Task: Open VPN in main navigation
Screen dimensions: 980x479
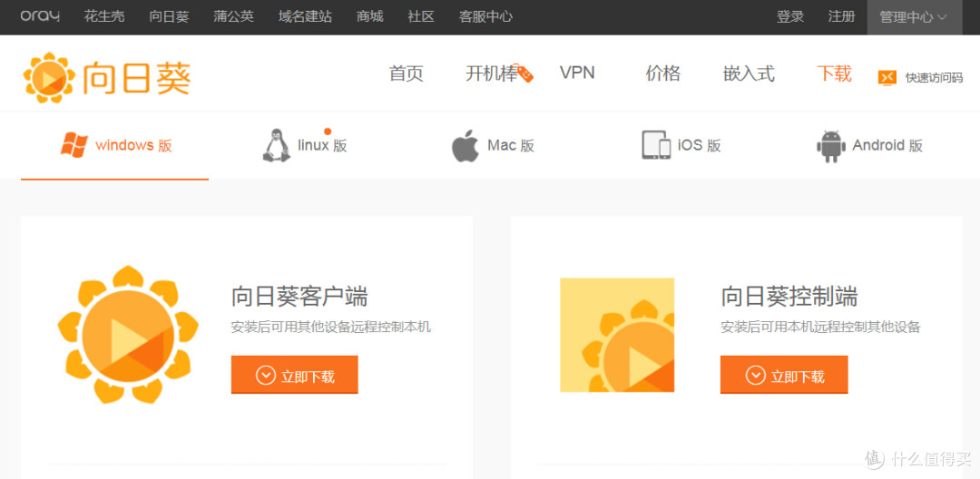Action: pyautogui.click(x=577, y=73)
